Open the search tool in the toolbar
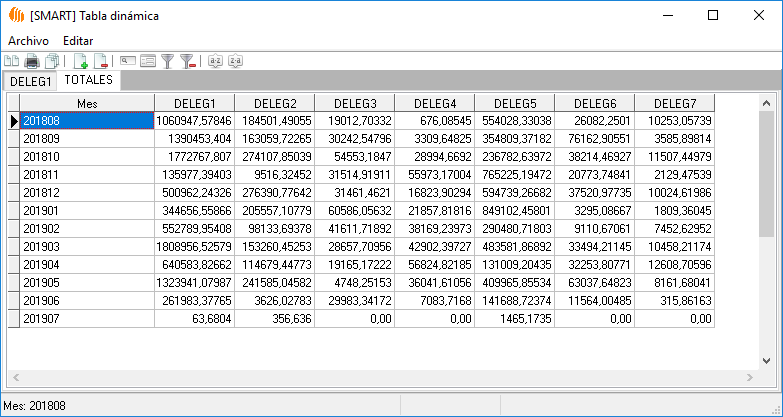The width and height of the screenshot is (783, 417). 128,61
